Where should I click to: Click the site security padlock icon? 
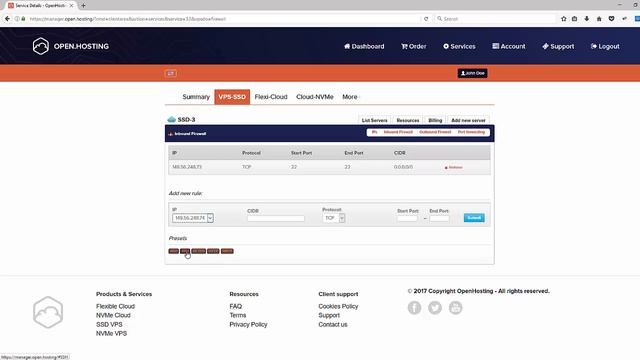tap(23, 19)
